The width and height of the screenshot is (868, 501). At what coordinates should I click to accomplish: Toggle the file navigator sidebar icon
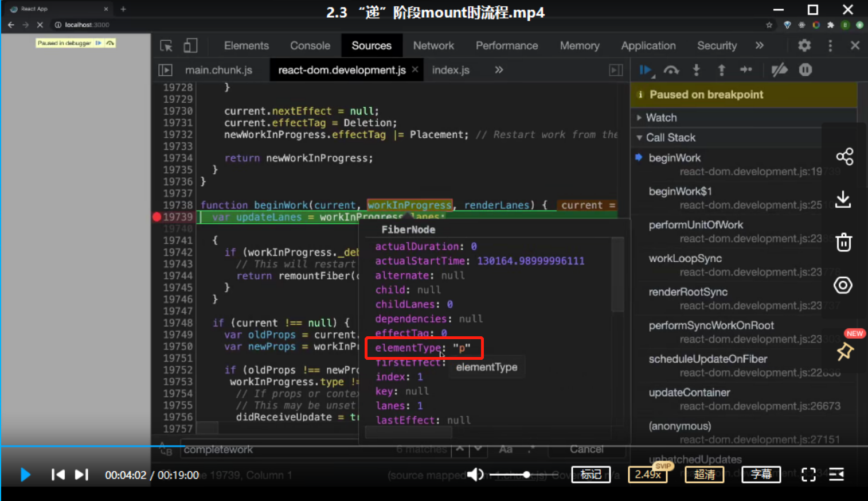click(x=165, y=70)
